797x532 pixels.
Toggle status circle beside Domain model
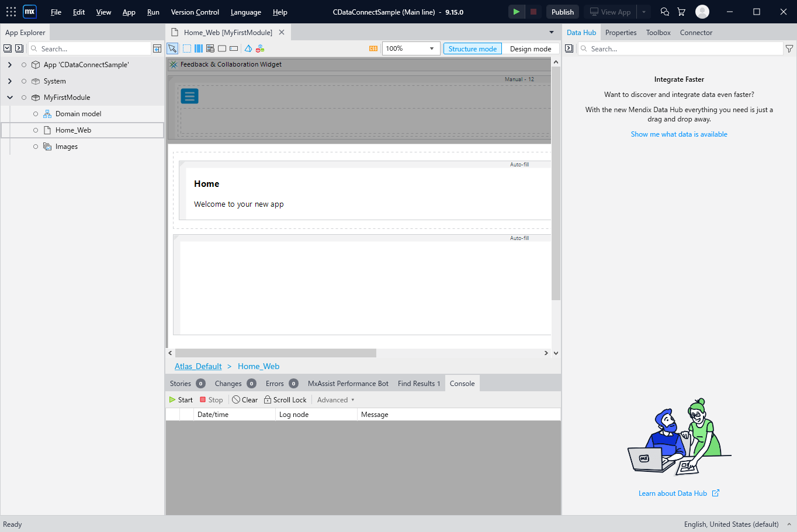(x=36, y=114)
